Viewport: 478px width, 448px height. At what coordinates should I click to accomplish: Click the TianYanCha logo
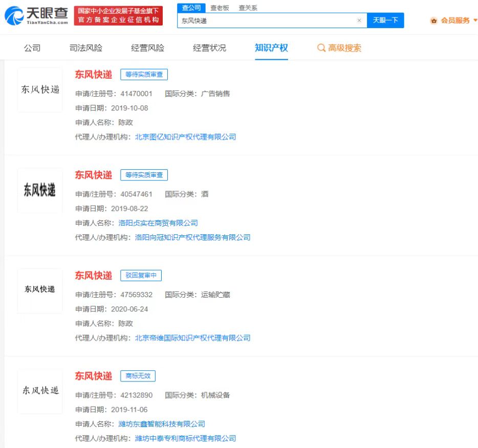[x=36, y=15]
